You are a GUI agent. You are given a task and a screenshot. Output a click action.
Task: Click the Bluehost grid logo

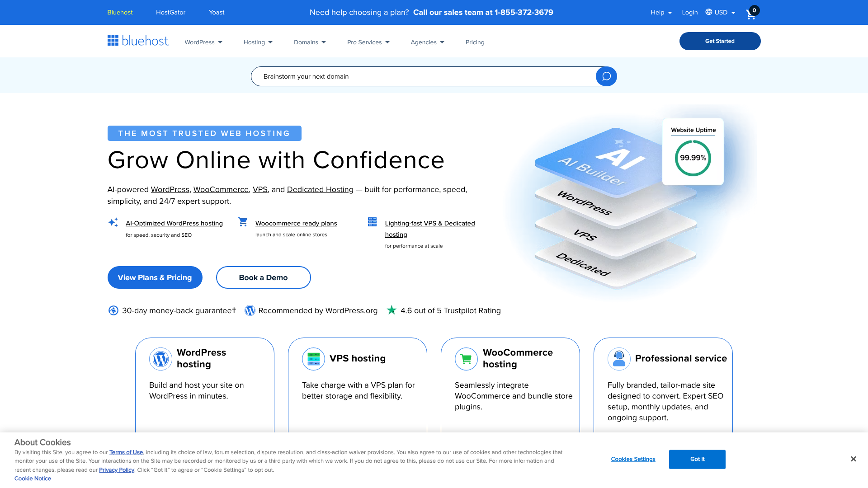click(x=113, y=41)
